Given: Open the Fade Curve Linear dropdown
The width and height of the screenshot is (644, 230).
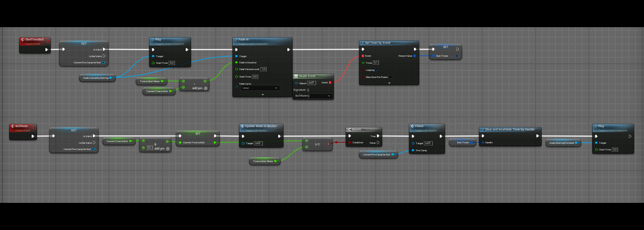Looking at the screenshot, I should 260,88.
